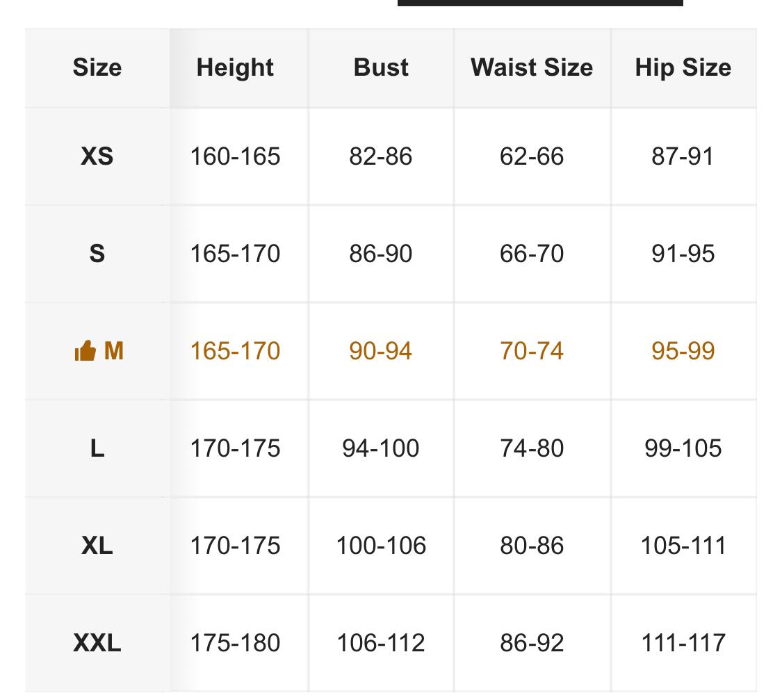This screenshot has height=700, width=782.
Task: Click the Bust column header
Action: tap(381, 67)
